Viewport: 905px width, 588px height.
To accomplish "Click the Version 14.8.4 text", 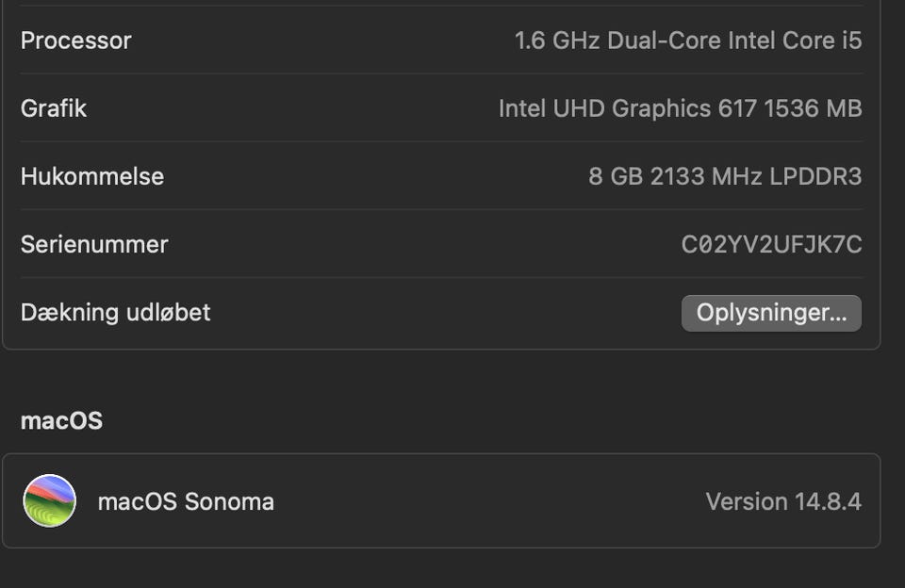I will pyautogui.click(x=782, y=501).
